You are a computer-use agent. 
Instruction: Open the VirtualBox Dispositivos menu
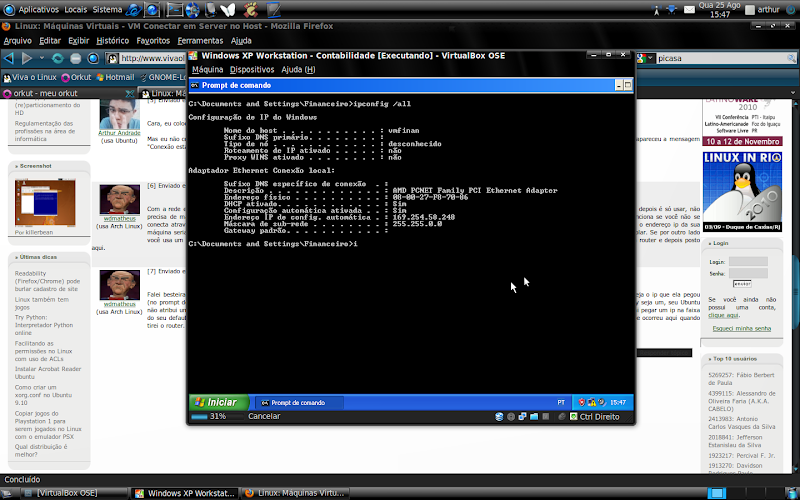(x=252, y=69)
